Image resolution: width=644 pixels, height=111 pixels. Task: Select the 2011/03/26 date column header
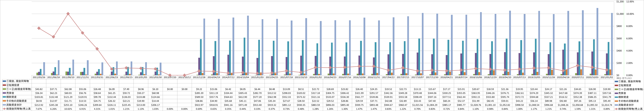click(39, 77)
